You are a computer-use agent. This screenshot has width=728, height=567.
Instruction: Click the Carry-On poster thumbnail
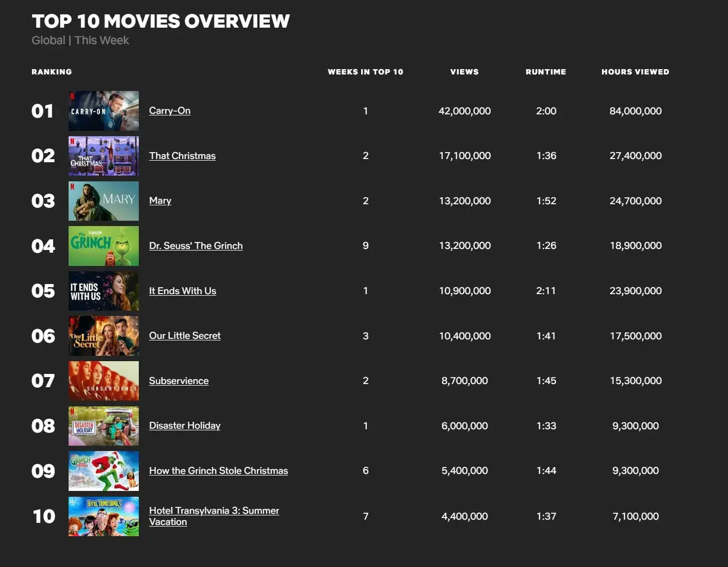pos(104,111)
